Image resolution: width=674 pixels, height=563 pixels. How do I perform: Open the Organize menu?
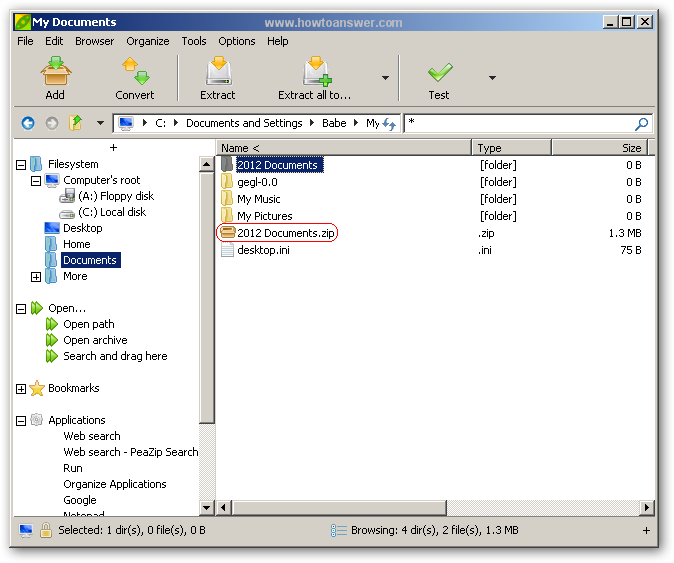coord(148,41)
